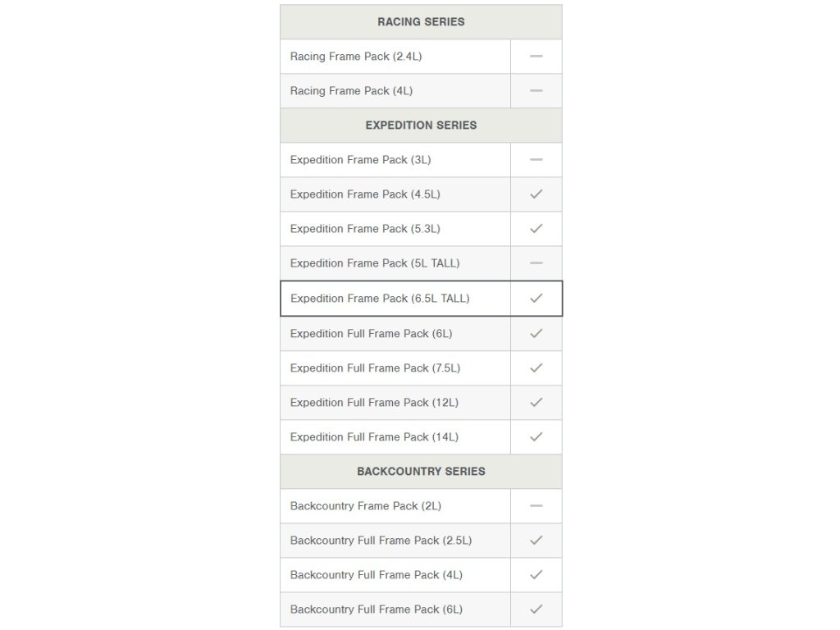This screenshot has width=840, height=630.
Task: Click the dash icon for Racing Frame Pack (4L)
Action: pos(536,91)
